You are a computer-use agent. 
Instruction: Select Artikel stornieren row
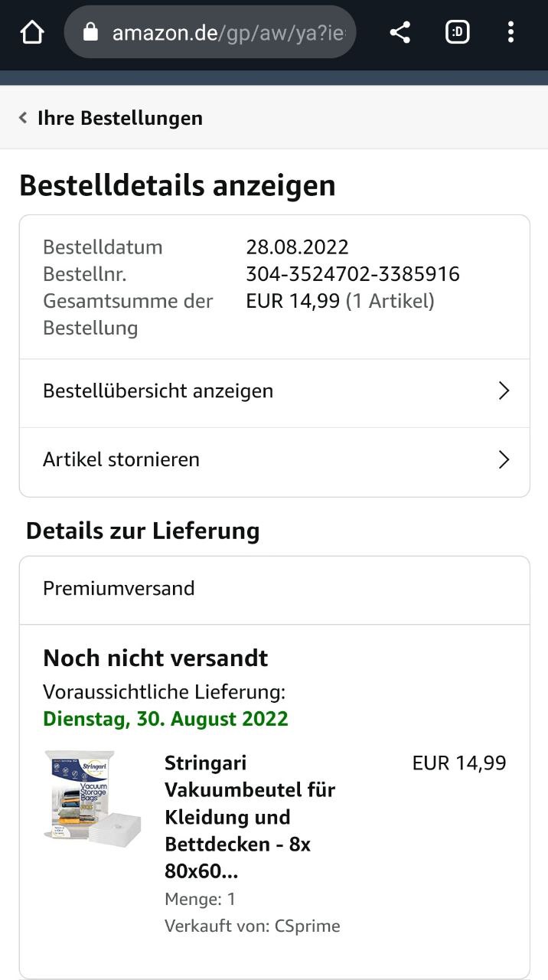tap(274, 461)
